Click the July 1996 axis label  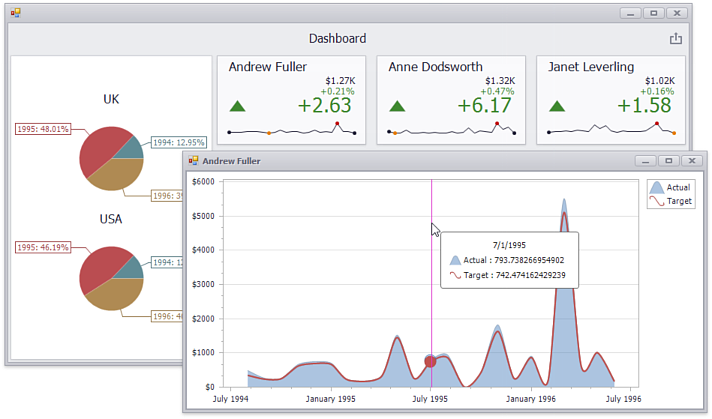[x=623, y=399]
